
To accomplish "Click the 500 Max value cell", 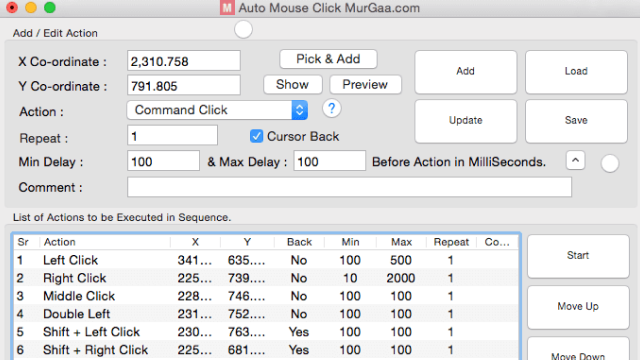I will coord(401,260).
